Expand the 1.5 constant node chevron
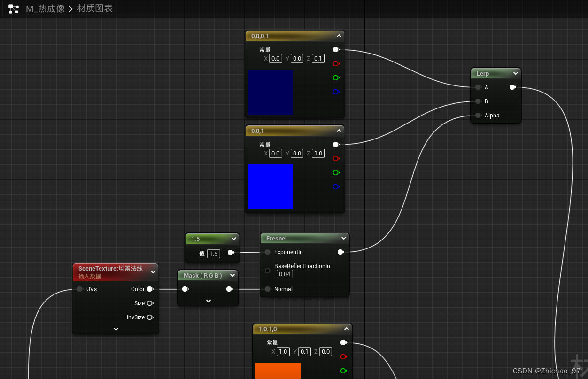 [234, 239]
